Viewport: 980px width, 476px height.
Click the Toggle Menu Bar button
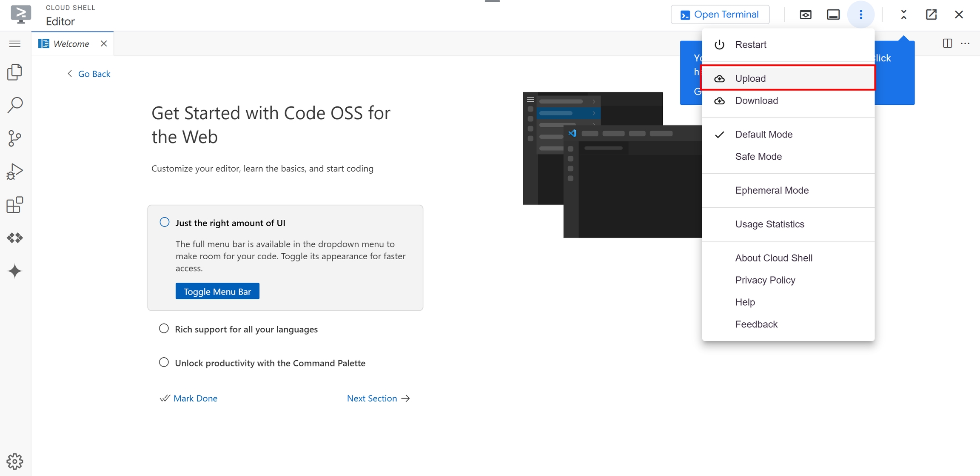click(217, 291)
